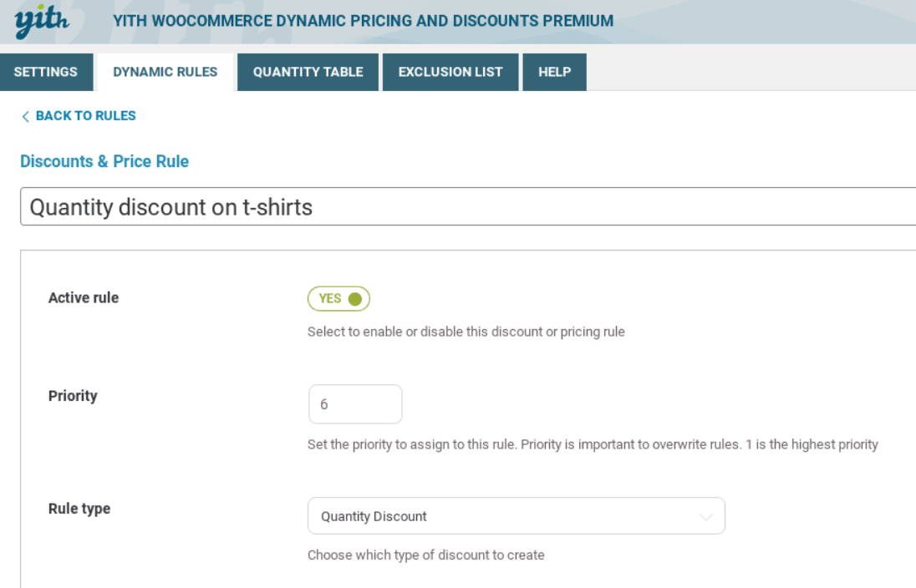The height and width of the screenshot is (588, 916).
Task: Click the green toggle knob on Active rule
Action: (356, 298)
